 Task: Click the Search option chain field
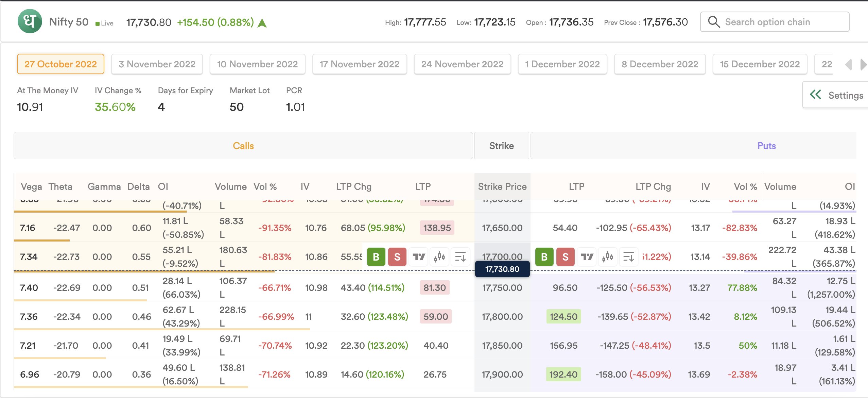(x=775, y=22)
